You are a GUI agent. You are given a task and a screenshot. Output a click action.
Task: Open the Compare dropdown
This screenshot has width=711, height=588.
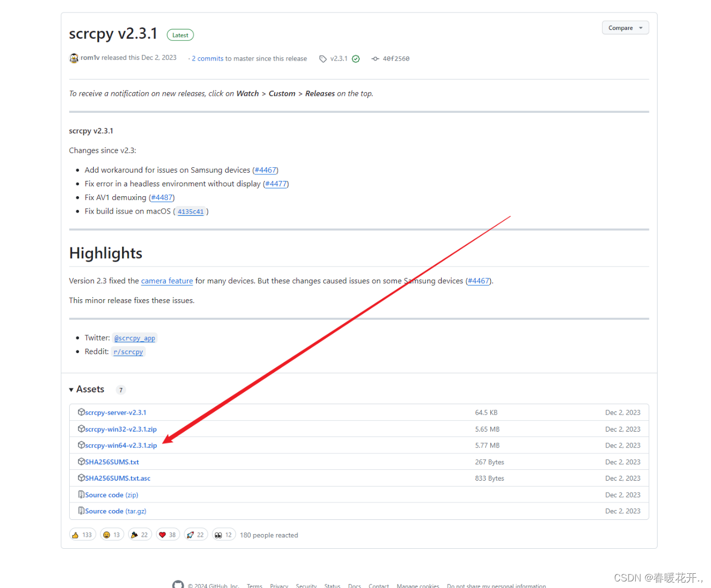pos(625,28)
